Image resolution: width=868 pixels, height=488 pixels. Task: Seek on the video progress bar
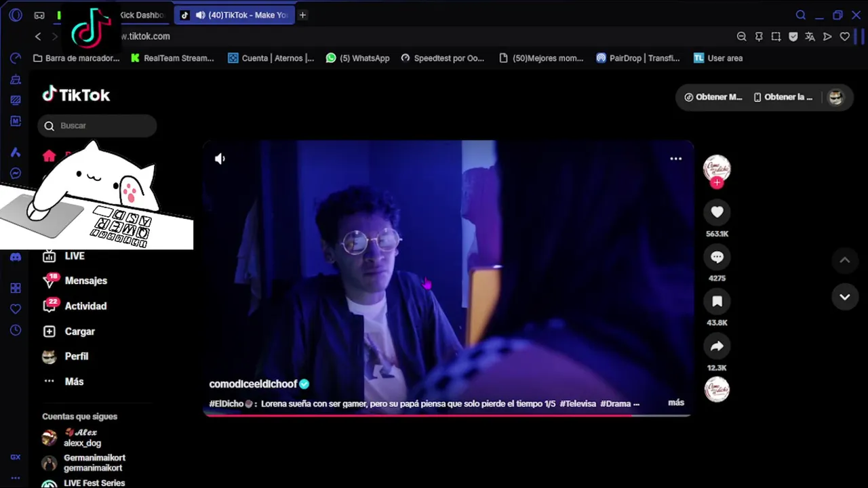pos(448,415)
